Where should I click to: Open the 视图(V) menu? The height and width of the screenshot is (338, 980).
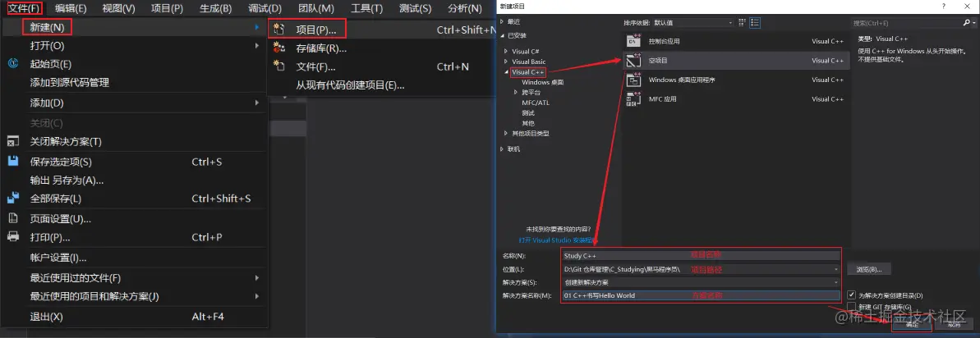coord(119,8)
